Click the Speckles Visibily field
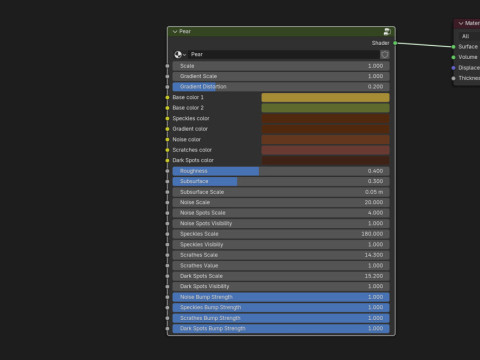 coord(281,245)
